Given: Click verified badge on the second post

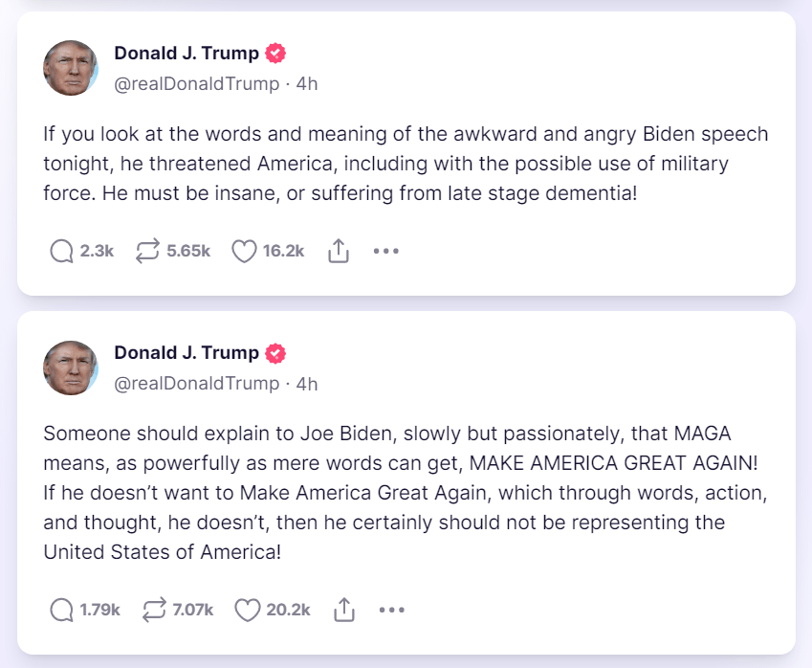Looking at the screenshot, I should [275, 353].
